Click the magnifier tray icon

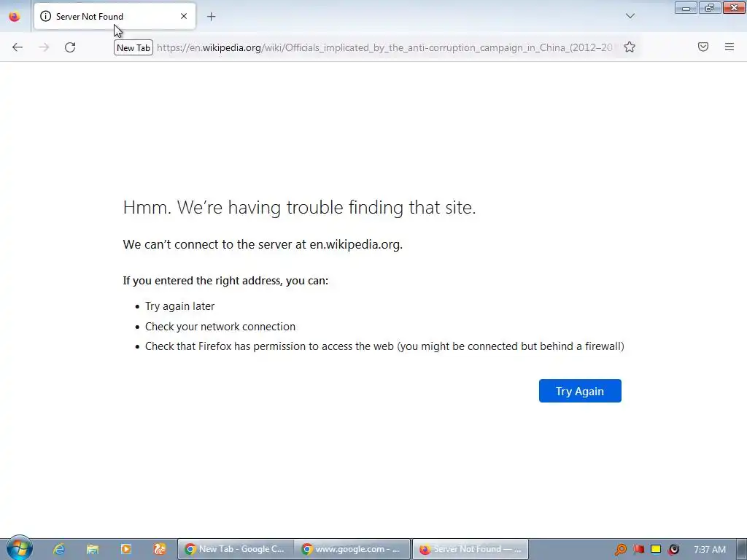tap(620, 550)
